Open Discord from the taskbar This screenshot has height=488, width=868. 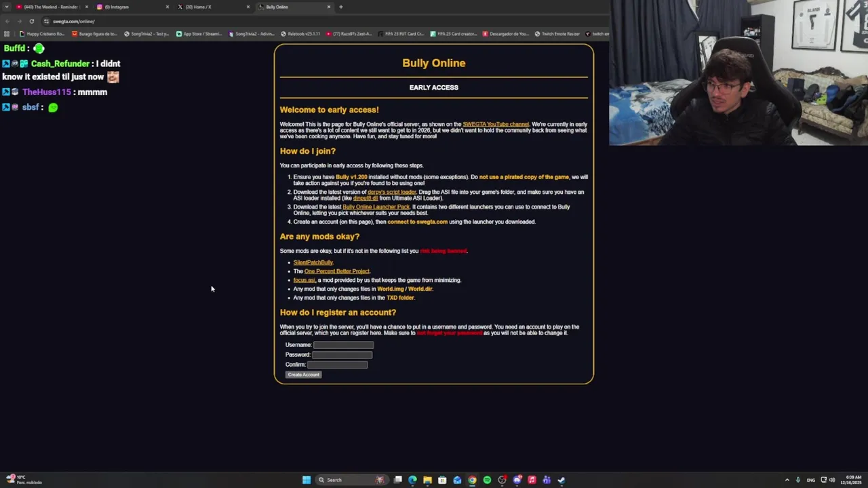(x=517, y=480)
